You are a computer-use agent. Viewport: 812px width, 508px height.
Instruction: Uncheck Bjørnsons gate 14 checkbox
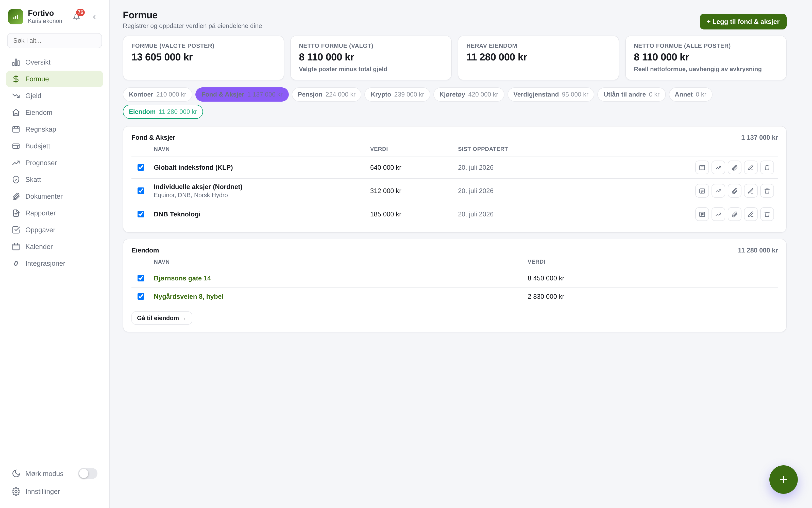pyautogui.click(x=141, y=278)
